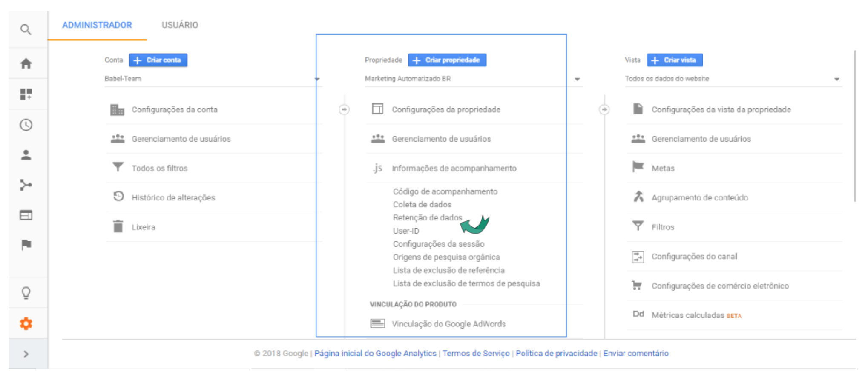Open the Admin gear icon
868x383 pixels.
(x=26, y=324)
